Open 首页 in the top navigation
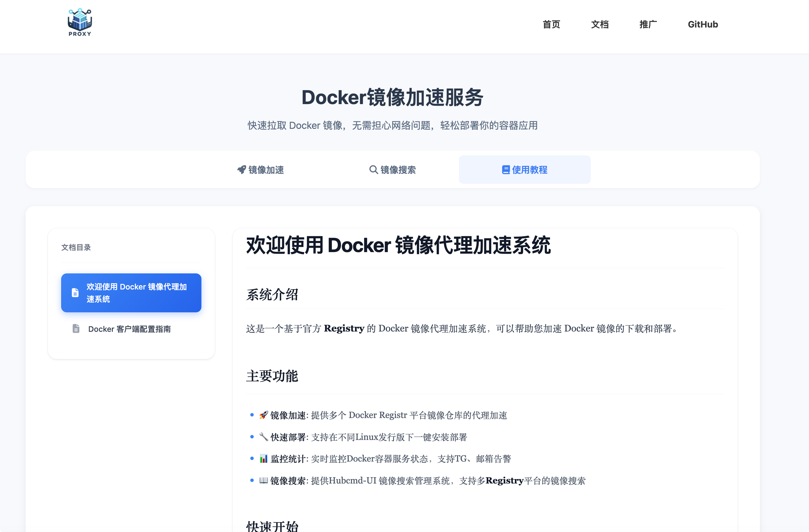This screenshot has width=809, height=532. tap(551, 24)
